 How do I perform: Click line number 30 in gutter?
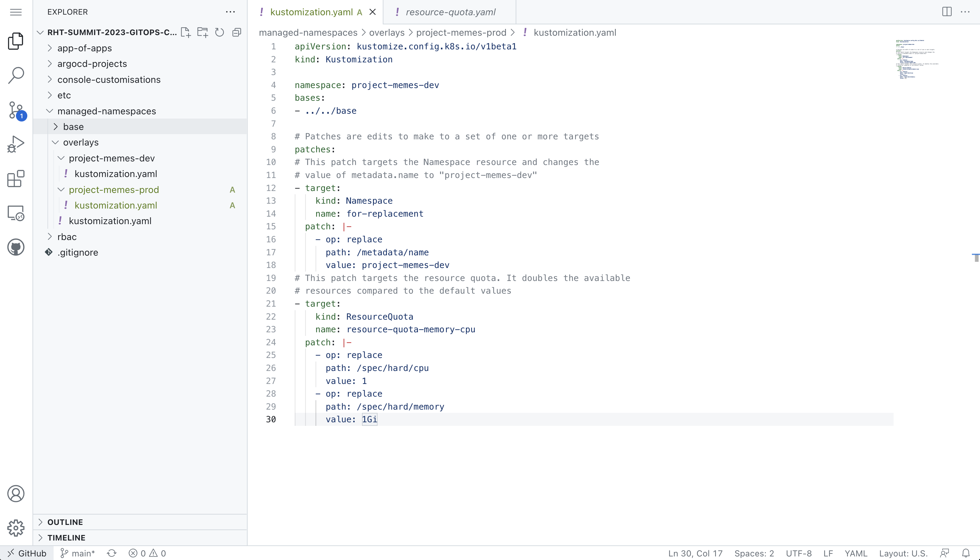(x=271, y=419)
